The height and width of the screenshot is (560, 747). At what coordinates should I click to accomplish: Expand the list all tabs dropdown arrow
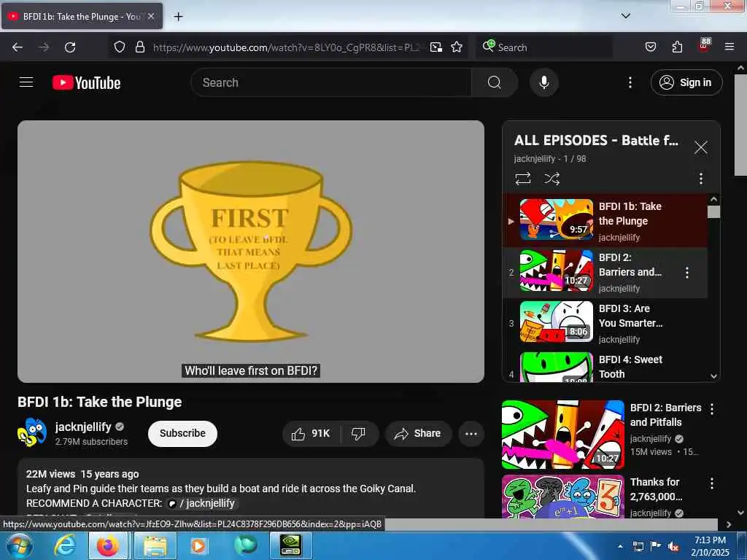[x=626, y=16]
